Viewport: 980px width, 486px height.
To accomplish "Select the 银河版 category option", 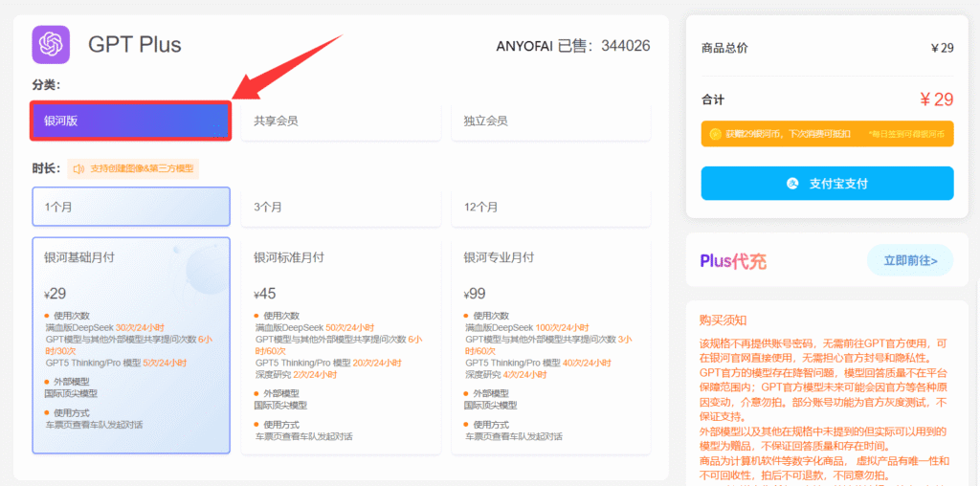I will [130, 121].
